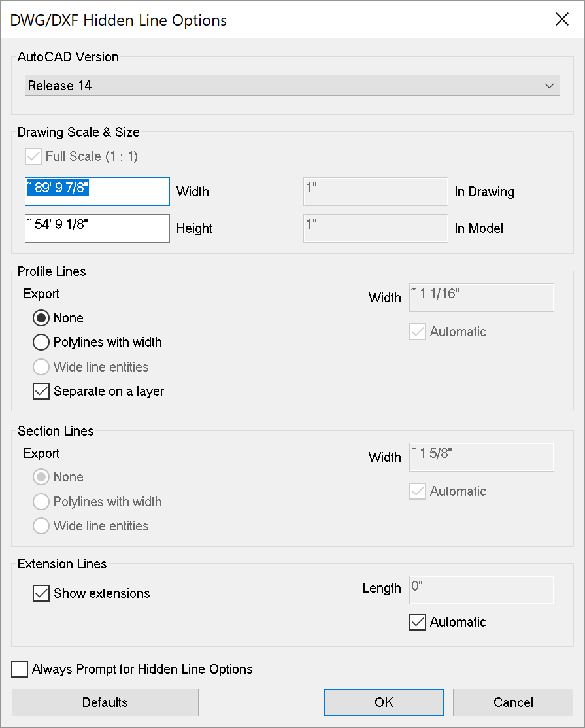Close the Hidden Line Options dialog

[x=561, y=20]
